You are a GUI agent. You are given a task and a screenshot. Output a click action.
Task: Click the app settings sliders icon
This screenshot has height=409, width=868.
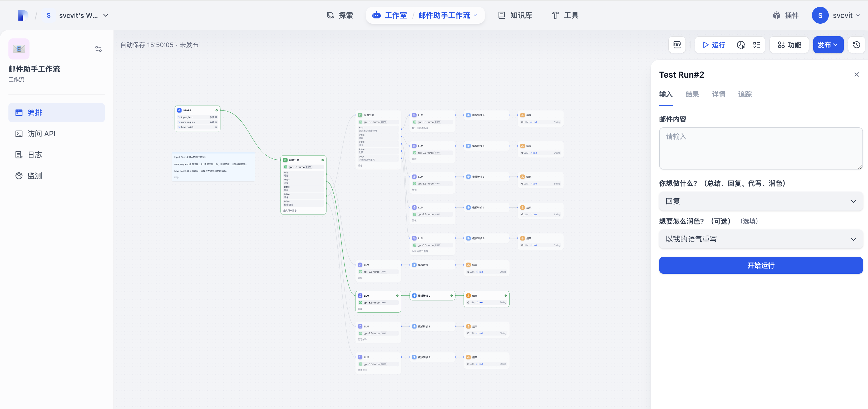[x=98, y=49]
